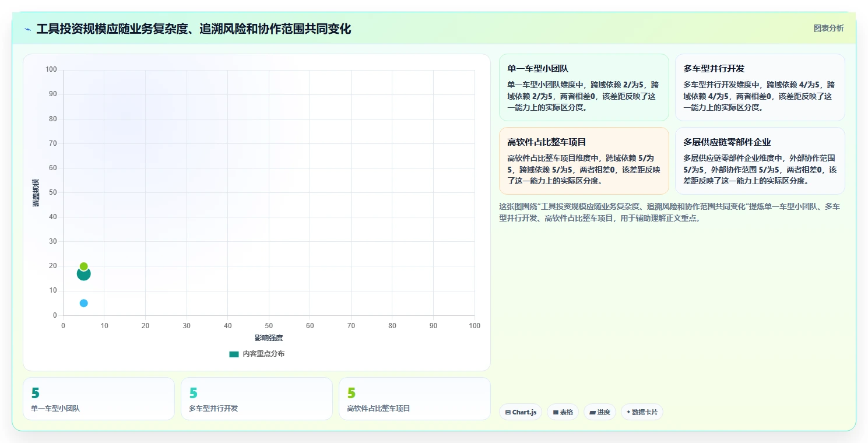
Task: Open the 单一车型小团队 info card
Action: click(584, 87)
